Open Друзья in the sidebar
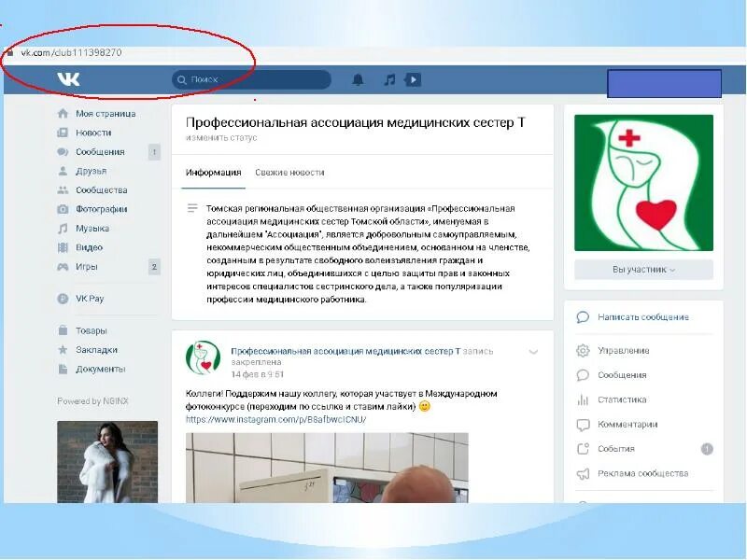 tap(91, 171)
